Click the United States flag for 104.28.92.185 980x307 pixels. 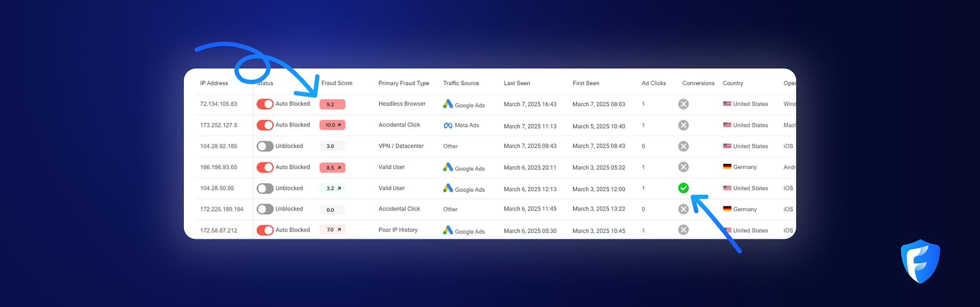pyautogui.click(x=727, y=146)
